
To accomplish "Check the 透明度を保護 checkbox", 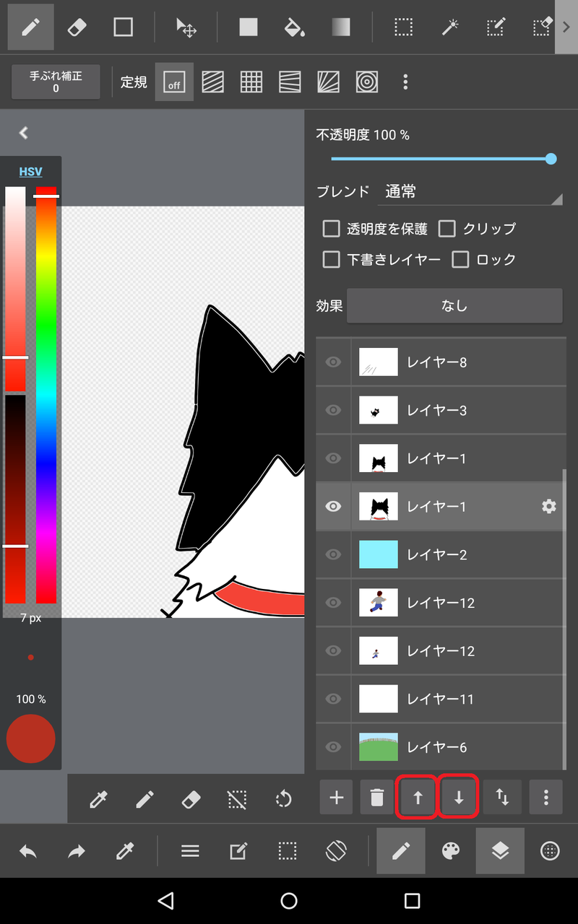I will [331, 229].
